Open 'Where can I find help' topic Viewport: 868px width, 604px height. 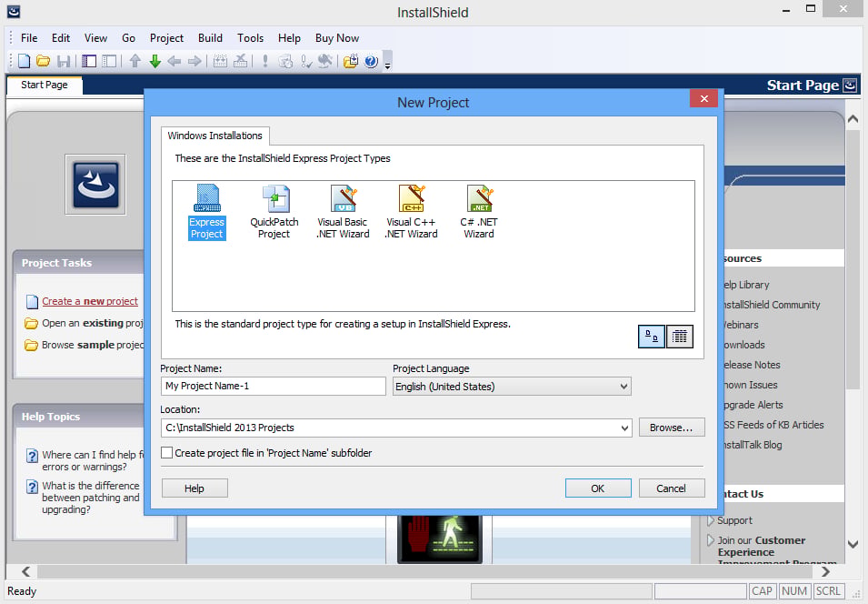(93, 460)
